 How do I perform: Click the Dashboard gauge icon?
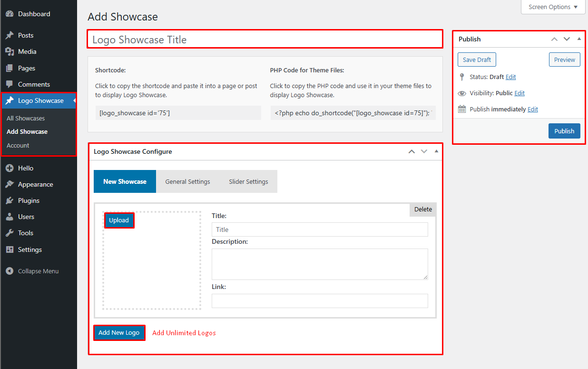tap(10, 14)
